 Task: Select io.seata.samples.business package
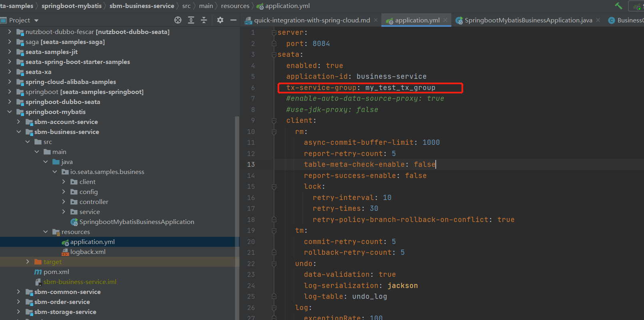coord(107,172)
